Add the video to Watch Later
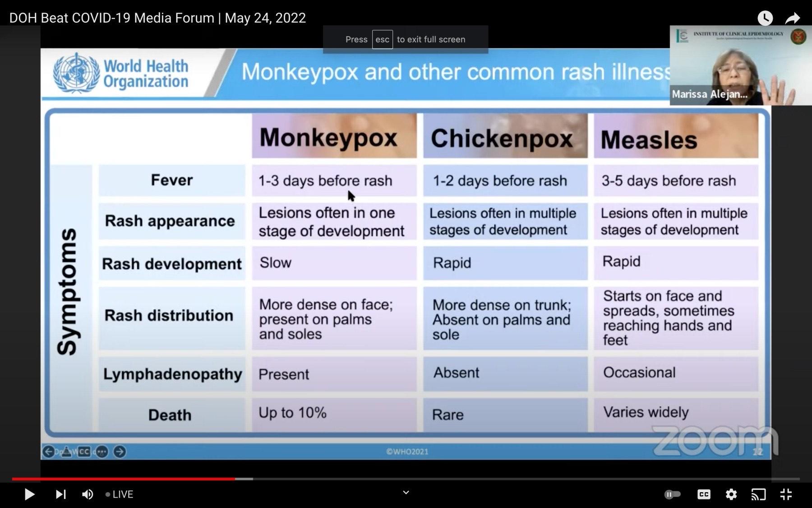 tap(765, 18)
